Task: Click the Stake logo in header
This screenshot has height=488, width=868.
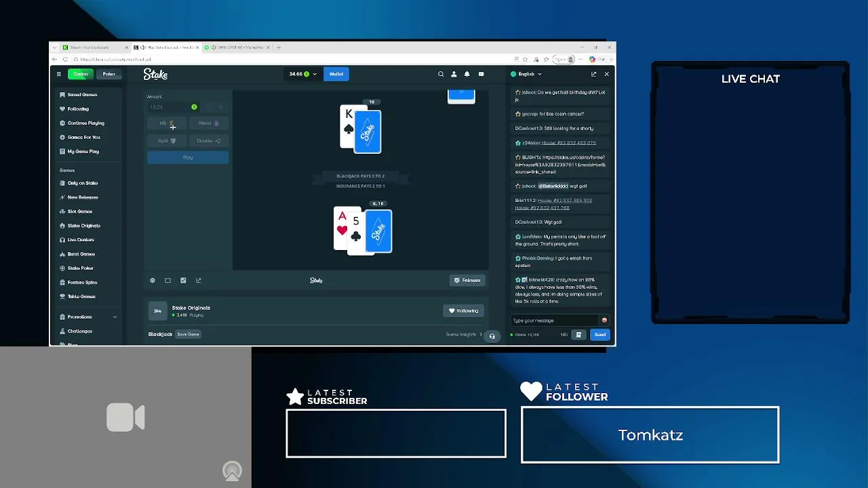Action: click(155, 74)
